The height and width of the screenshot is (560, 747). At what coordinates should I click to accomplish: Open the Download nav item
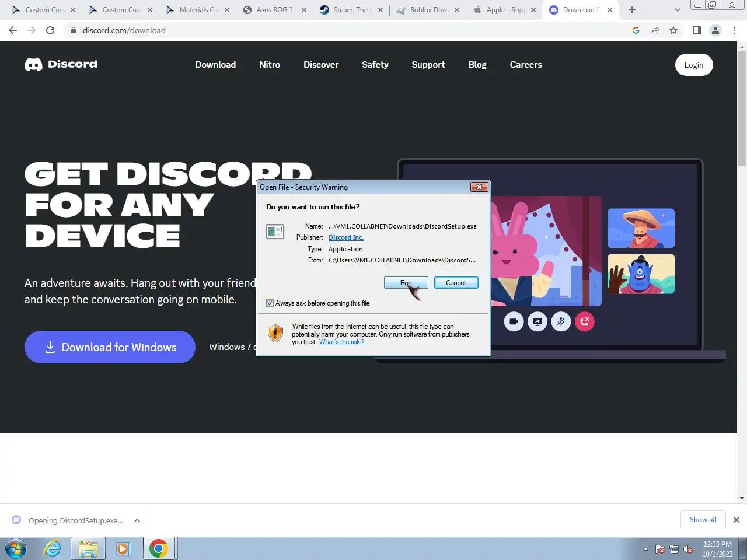click(215, 65)
